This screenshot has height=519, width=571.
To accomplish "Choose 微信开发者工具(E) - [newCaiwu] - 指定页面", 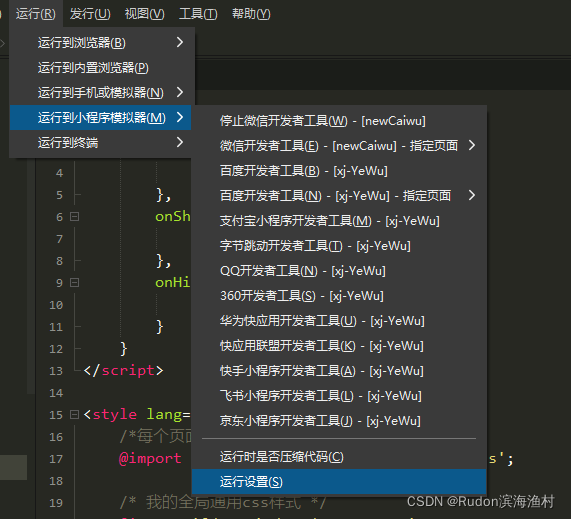I will click(x=339, y=146).
